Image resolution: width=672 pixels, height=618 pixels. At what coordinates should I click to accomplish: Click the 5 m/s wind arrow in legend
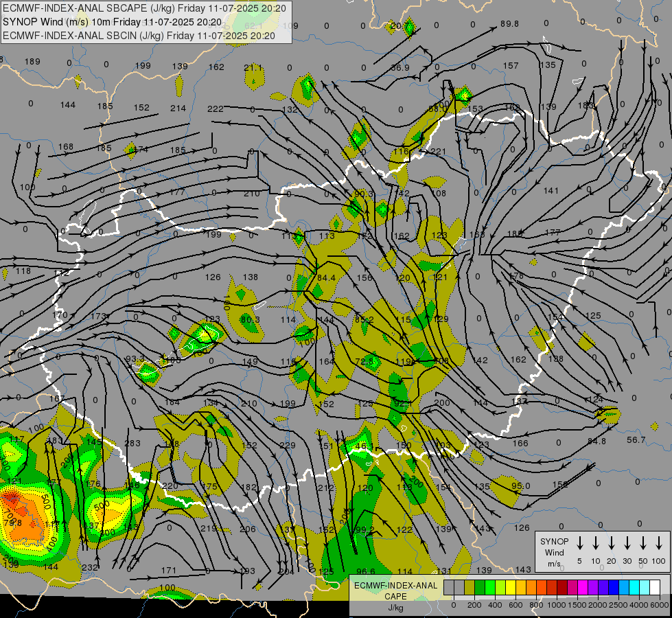(579, 543)
